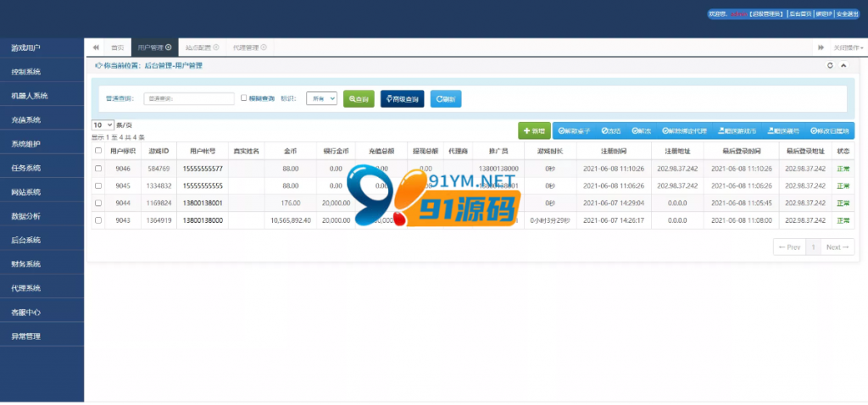Click the 解散桌子 action button

pos(574,131)
